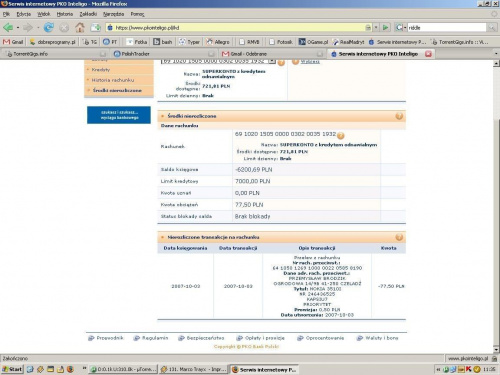This screenshot has height=375, width=500.
Task: Switch to the Marco Traxx taskbar window
Action: [193, 369]
